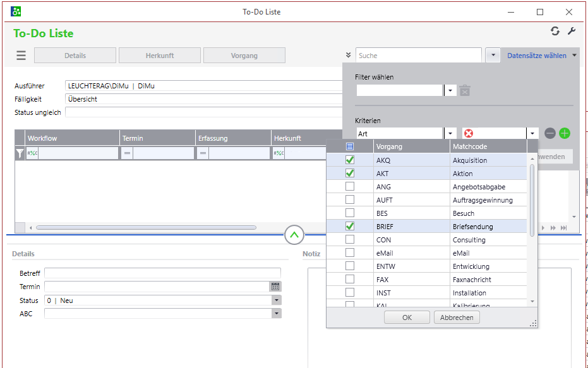Click the Herkunft tab button
This screenshot has width=588, height=368.
(160, 56)
